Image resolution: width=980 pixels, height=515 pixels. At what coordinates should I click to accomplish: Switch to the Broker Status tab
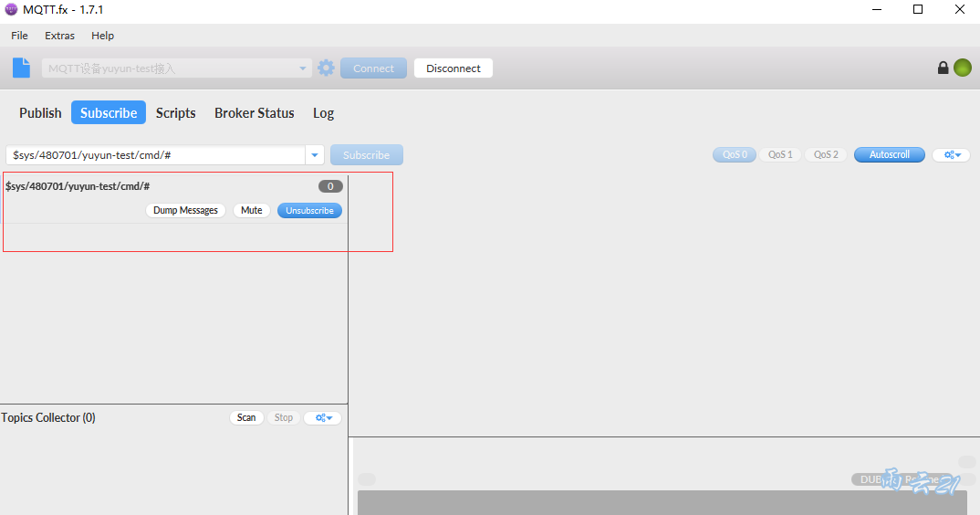pos(255,112)
